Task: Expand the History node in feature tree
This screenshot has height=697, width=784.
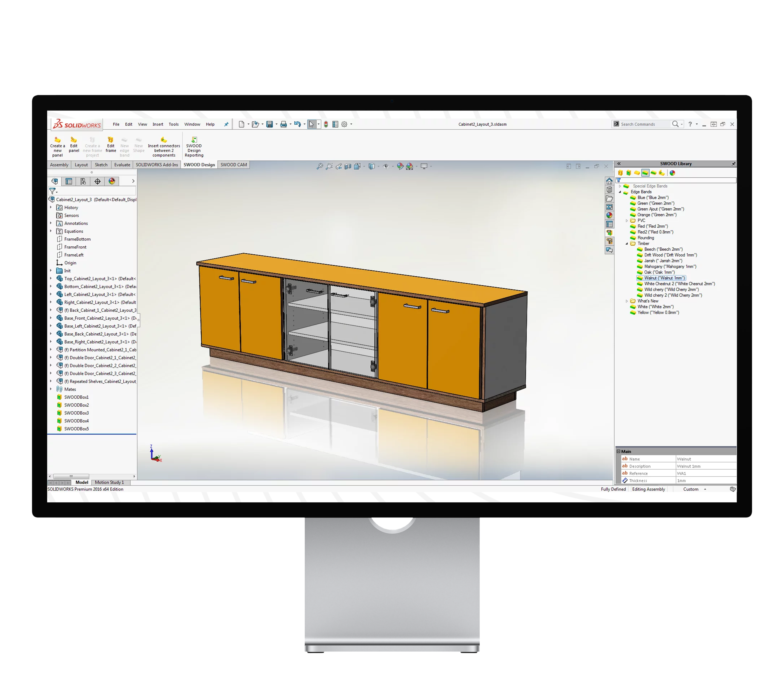Action: tap(51, 208)
